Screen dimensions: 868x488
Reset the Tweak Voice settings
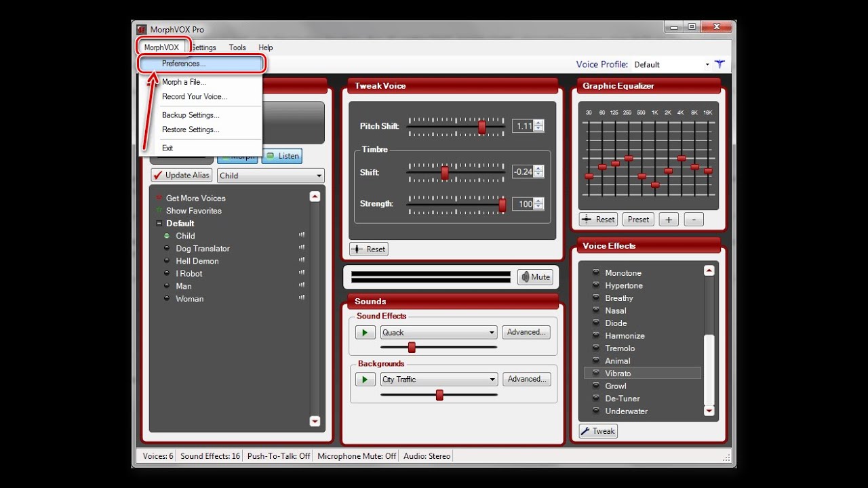pyautogui.click(x=369, y=249)
